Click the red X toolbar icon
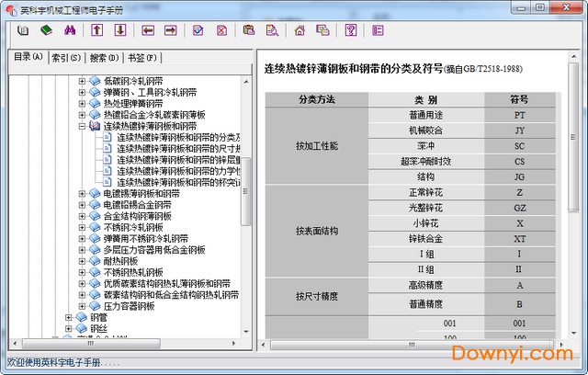This screenshot has width=588, height=375. (x=221, y=30)
